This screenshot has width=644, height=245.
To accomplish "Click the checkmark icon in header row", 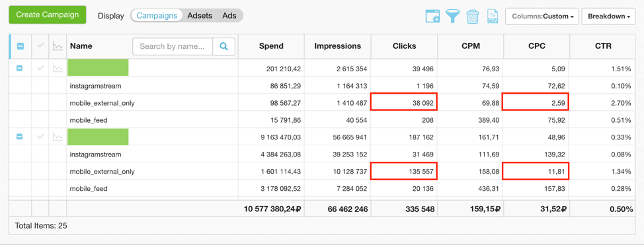I will pos(40,46).
